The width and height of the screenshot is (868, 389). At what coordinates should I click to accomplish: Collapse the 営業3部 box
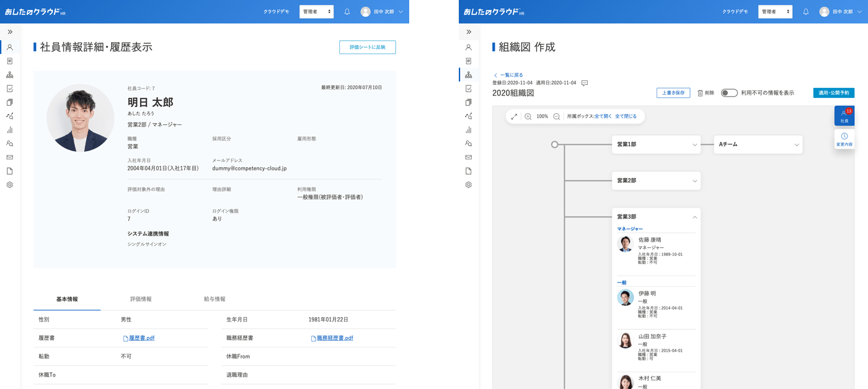[695, 217]
